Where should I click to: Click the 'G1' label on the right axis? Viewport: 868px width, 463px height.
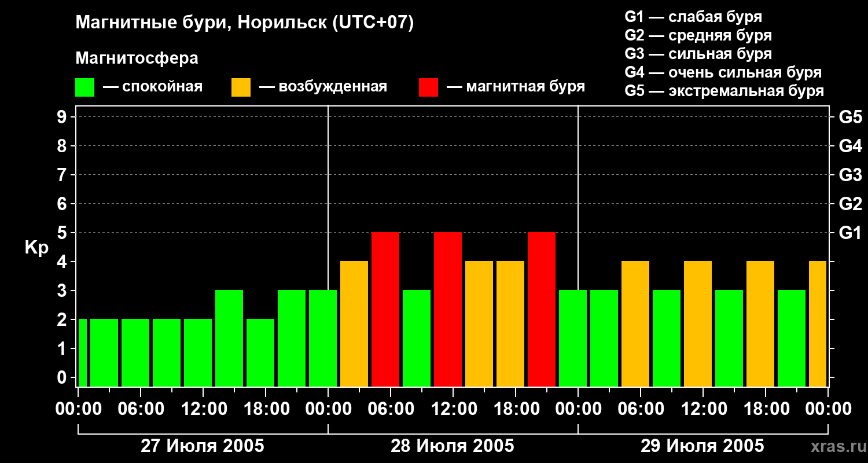point(850,233)
